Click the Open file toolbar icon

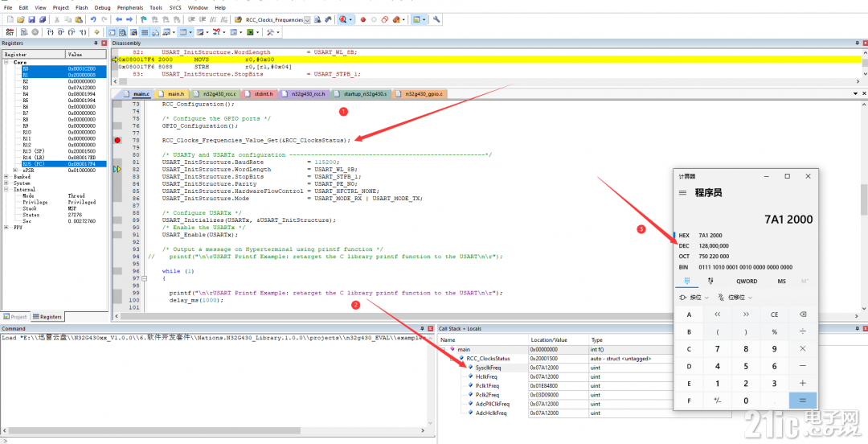(x=20, y=19)
